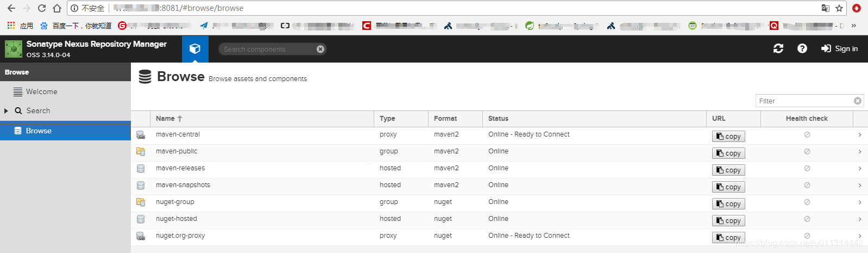This screenshot has height=253, width=868.
Task: Click the maven-releases hosted repository icon
Action: (x=141, y=169)
